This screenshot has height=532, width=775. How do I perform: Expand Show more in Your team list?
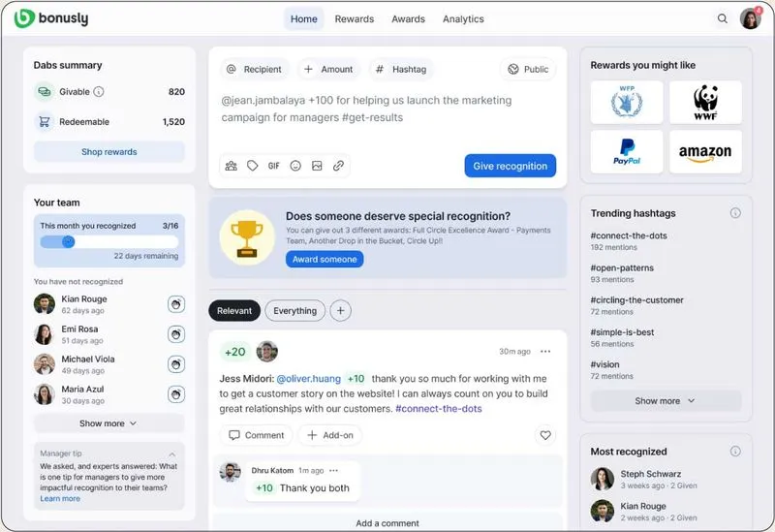(108, 423)
